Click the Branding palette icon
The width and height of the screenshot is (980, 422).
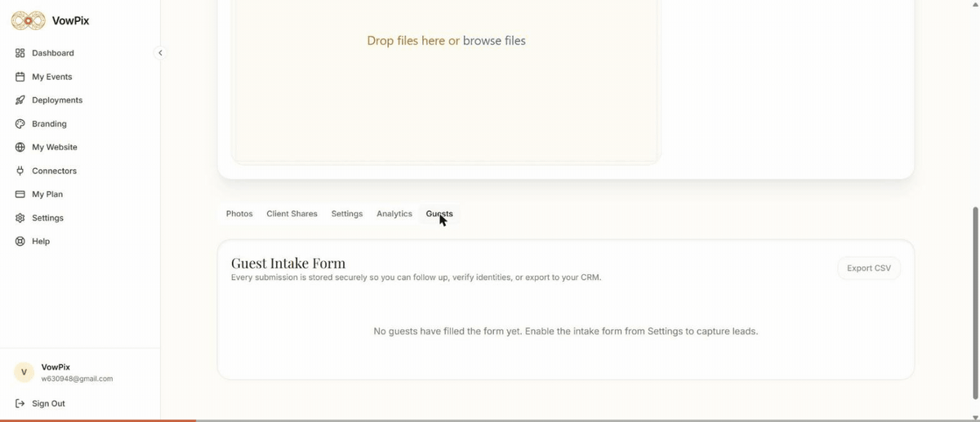coord(20,124)
